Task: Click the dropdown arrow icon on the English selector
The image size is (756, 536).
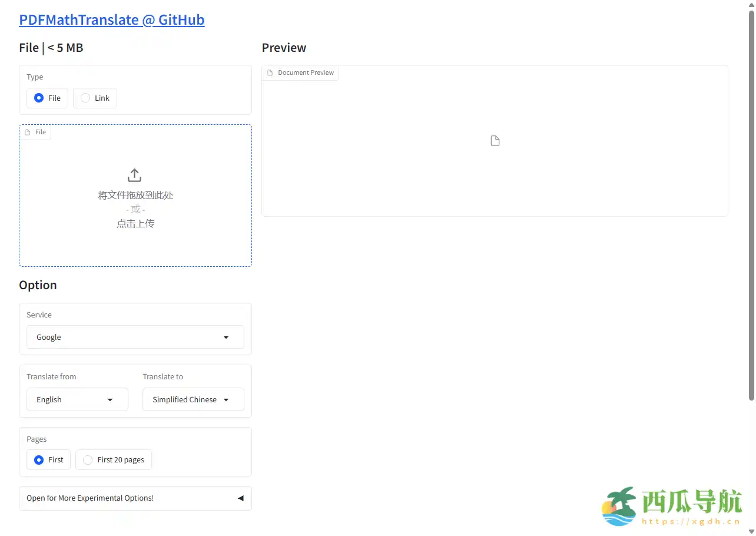Action: (110, 399)
